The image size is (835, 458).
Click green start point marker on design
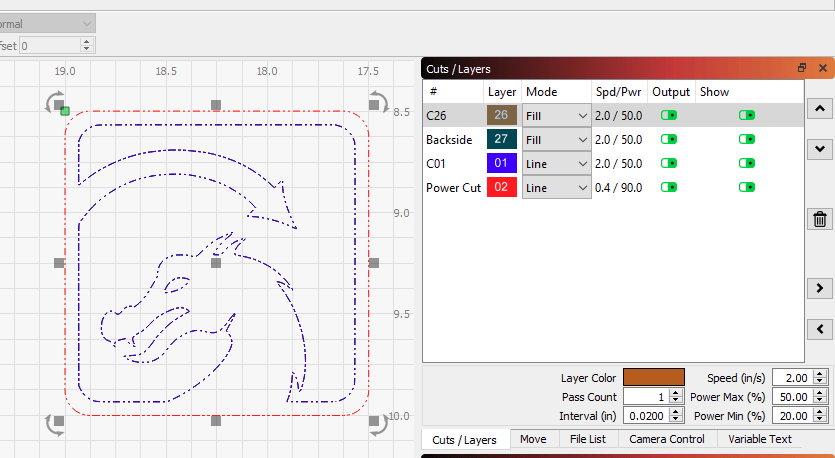point(65,111)
